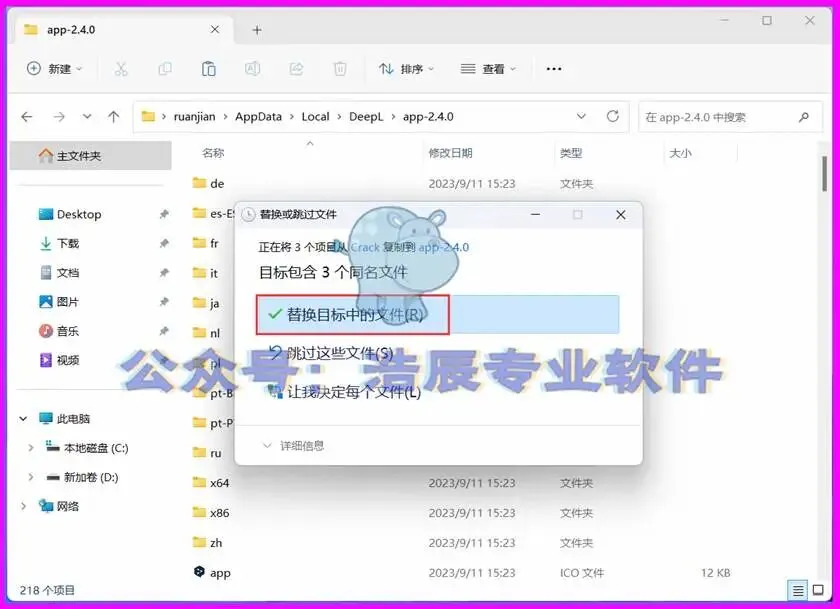Click the Rename icon in toolbar
This screenshot has height=609, width=840.
tap(252, 69)
